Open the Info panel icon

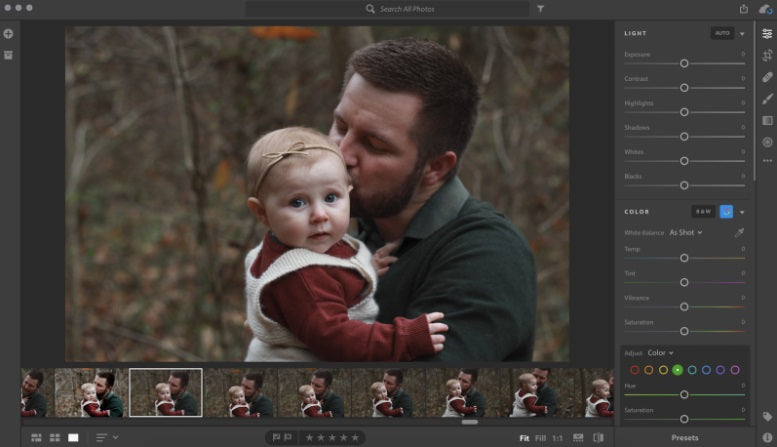(767, 438)
